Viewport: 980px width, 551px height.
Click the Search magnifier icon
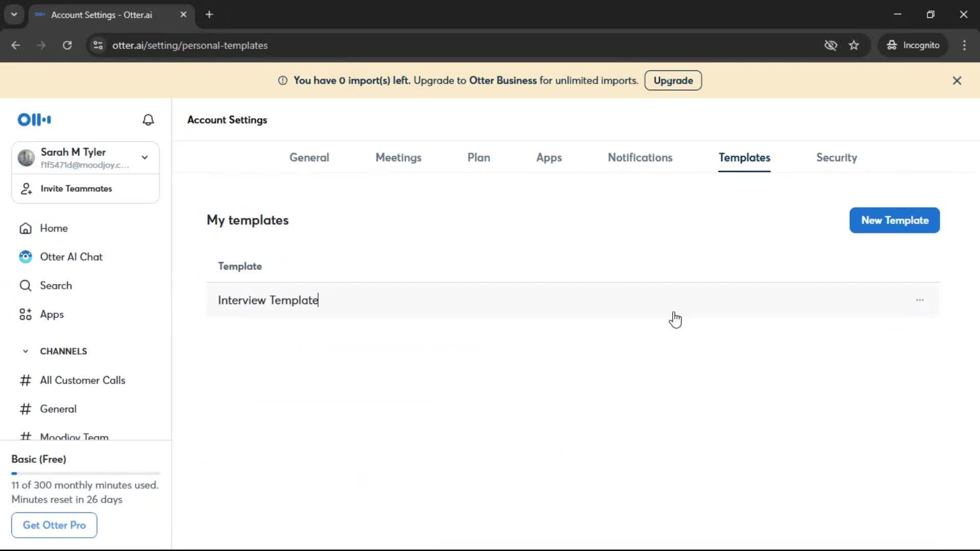(x=26, y=286)
